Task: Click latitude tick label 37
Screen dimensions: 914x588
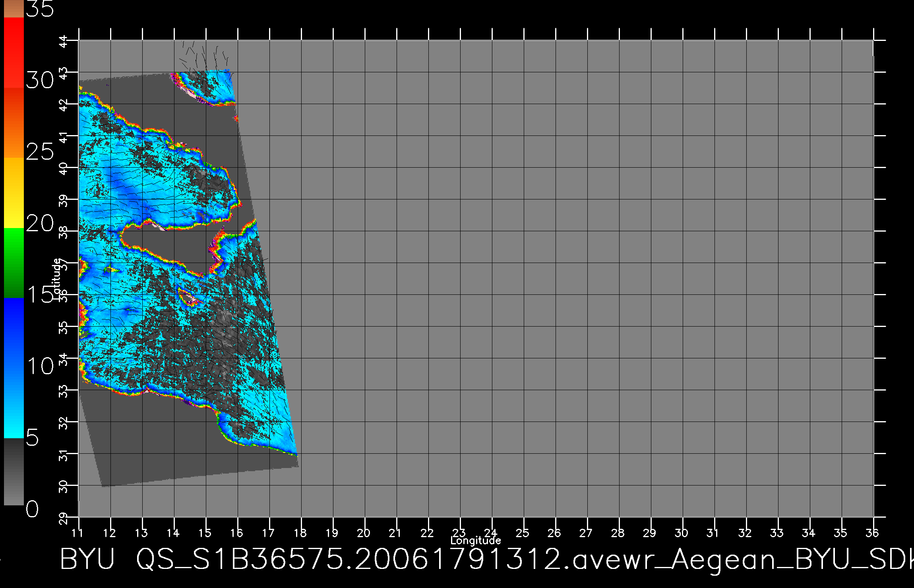Action: [64, 264]
